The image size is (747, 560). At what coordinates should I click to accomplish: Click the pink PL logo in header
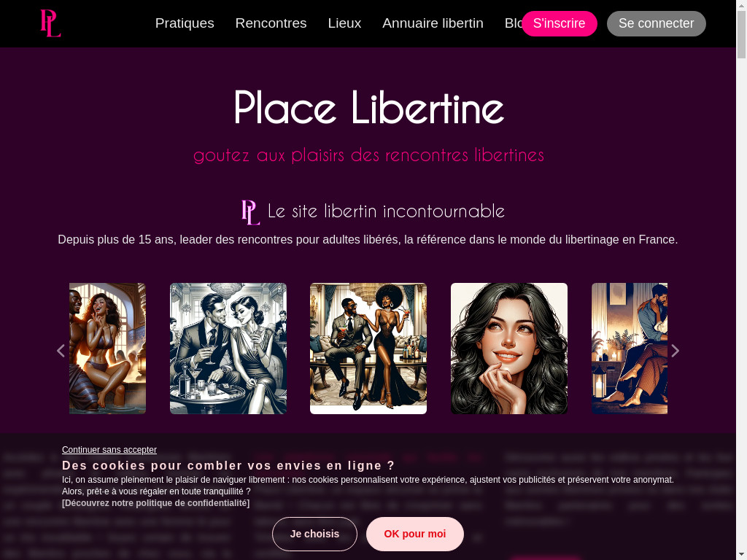[x=50, y=23]
